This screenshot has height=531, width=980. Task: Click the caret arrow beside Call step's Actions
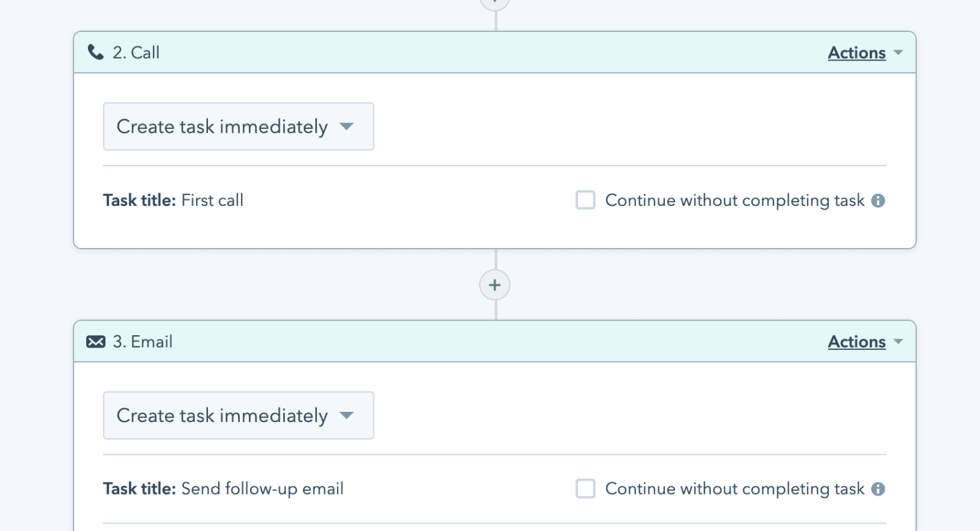[898, 52]
